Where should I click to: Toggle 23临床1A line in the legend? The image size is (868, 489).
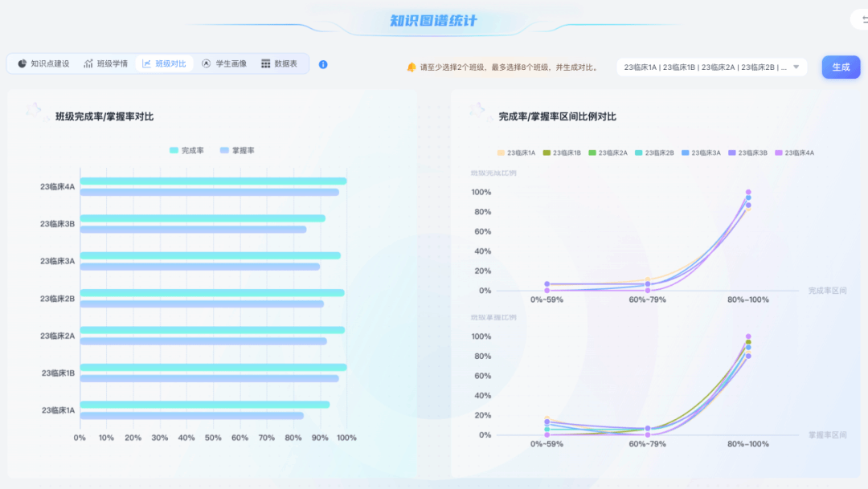[x=516, y=153]
